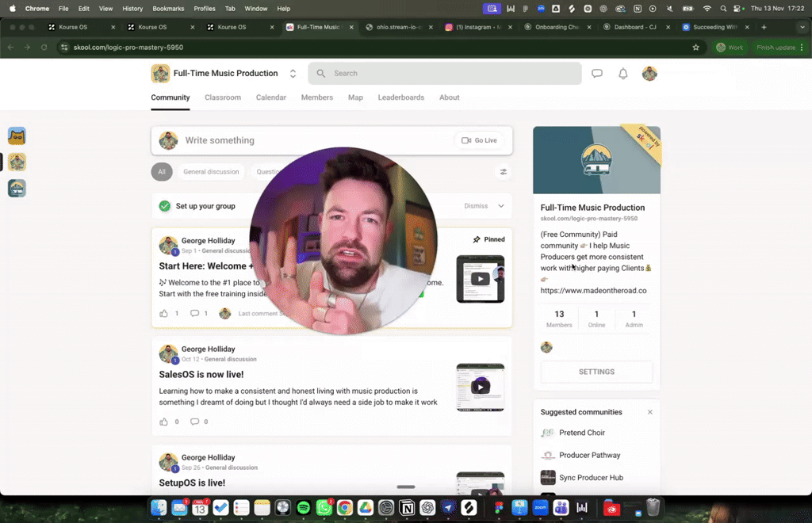Switch to Dashboard - CJ browser tab
The width and height of the screenshot is (812, 523).
pyautogui.click(x=635, y=27)
